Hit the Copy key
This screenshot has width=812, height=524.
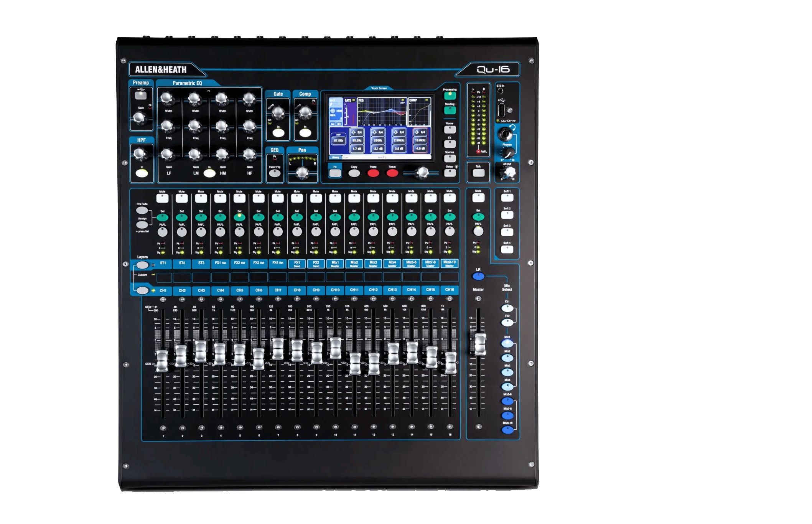(354, 173)
